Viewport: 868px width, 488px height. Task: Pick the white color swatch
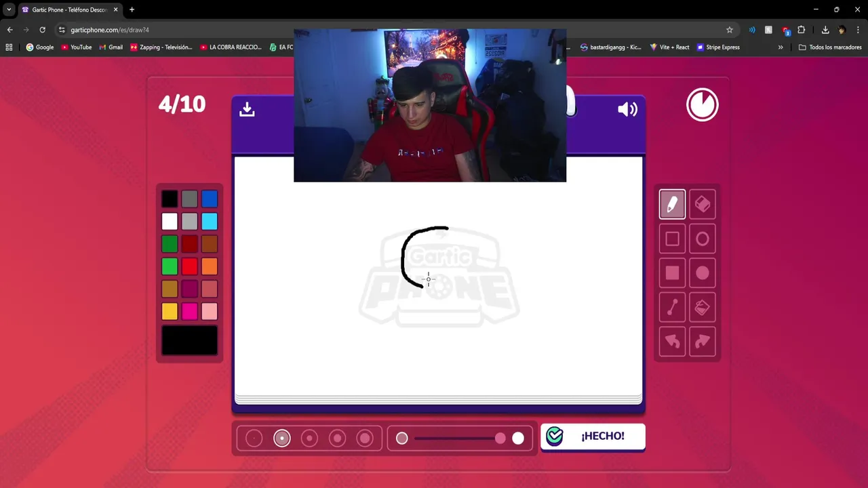click(x=170, y=222)
